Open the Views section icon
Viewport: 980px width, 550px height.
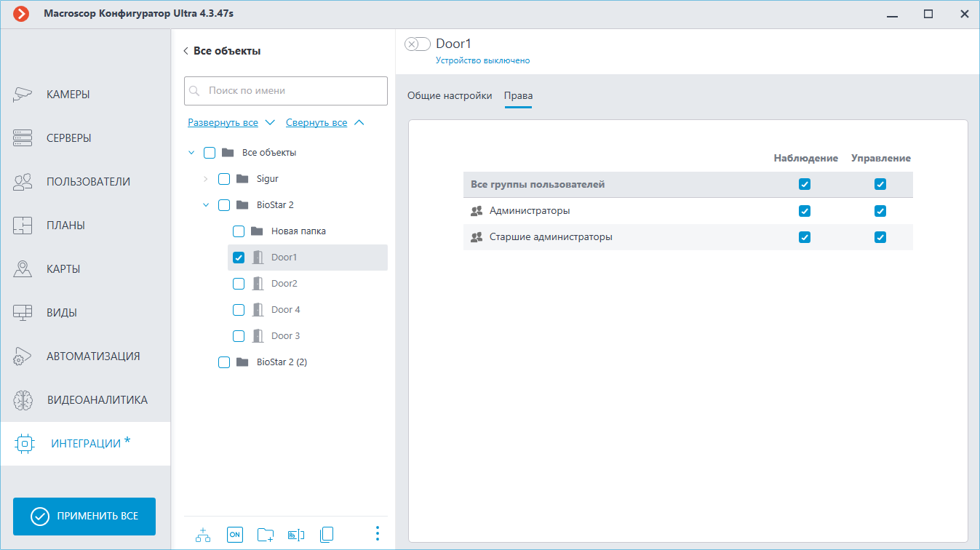pyautogui.click(x=23, y=313)
